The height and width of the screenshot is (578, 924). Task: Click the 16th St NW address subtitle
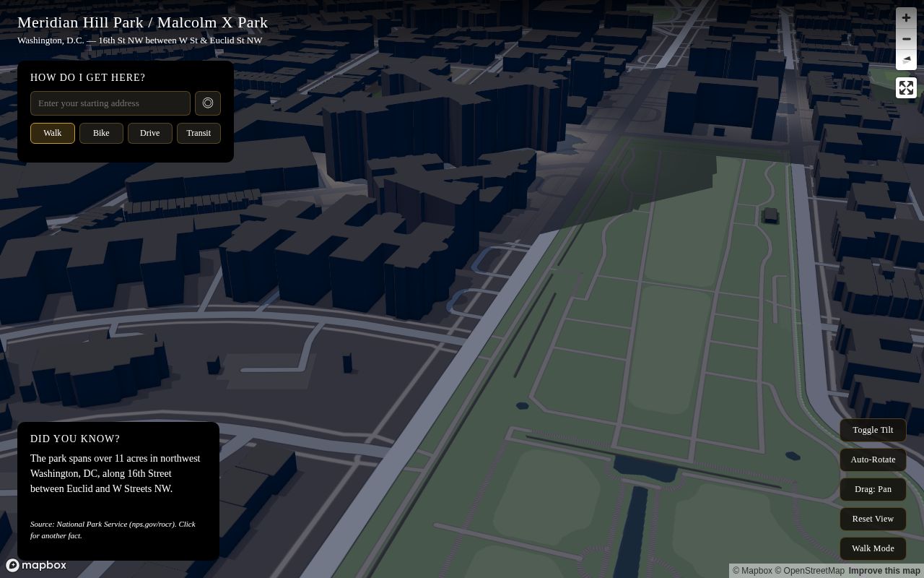139,40
